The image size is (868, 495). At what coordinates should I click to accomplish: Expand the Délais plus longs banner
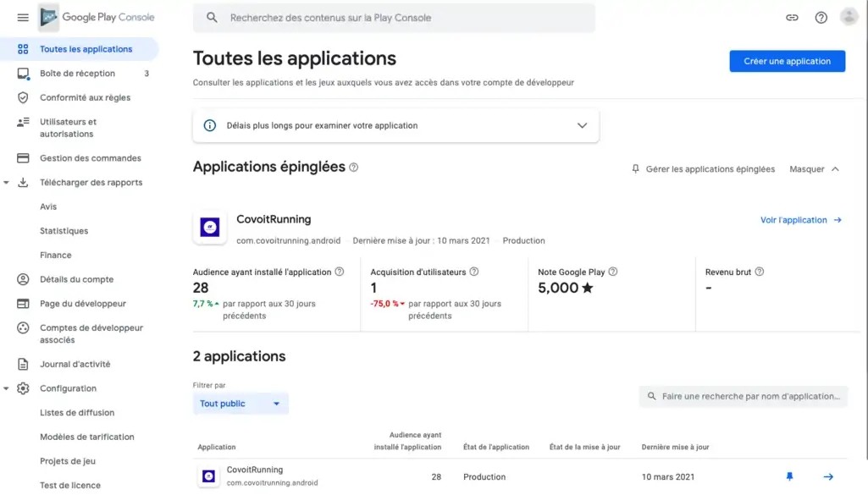pos(582,124)
